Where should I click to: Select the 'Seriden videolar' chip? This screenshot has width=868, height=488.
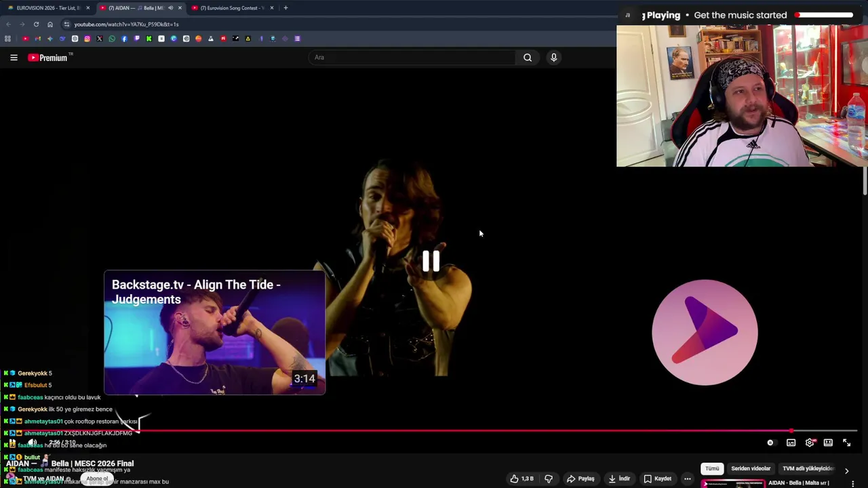click(x=751, y=468)
